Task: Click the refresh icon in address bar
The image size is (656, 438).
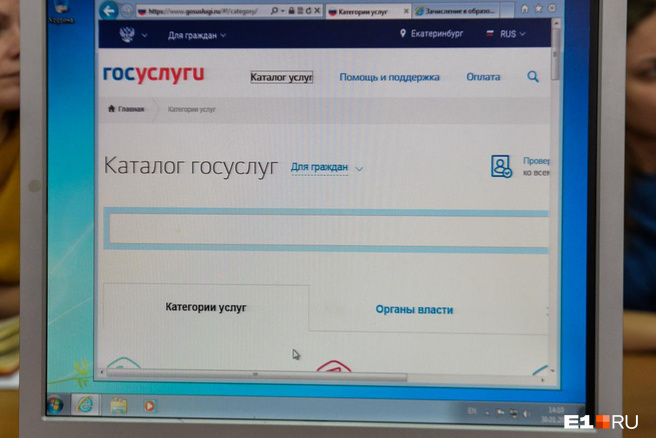Action: [308, 11]
